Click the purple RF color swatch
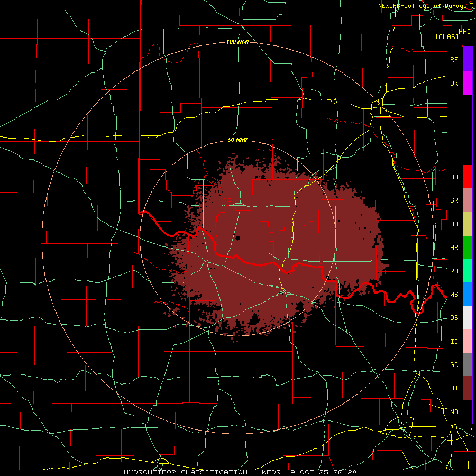This screenshot has height=476, width=476. (x=467, y=59)
